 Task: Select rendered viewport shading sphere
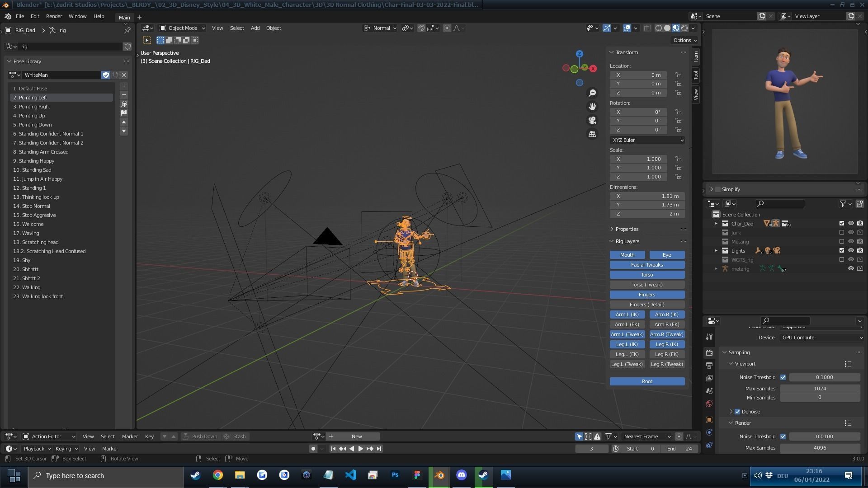tap(684, 28)
